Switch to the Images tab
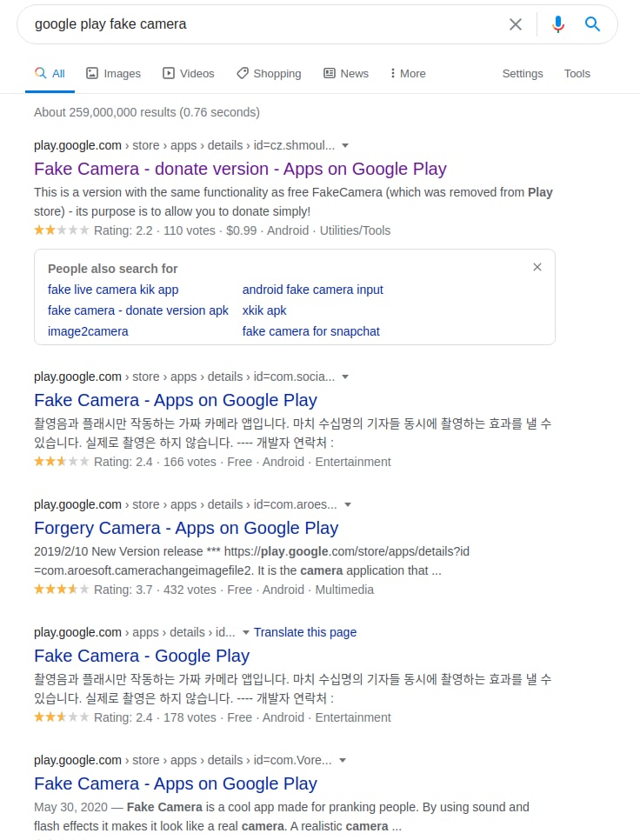 (114, 73)
